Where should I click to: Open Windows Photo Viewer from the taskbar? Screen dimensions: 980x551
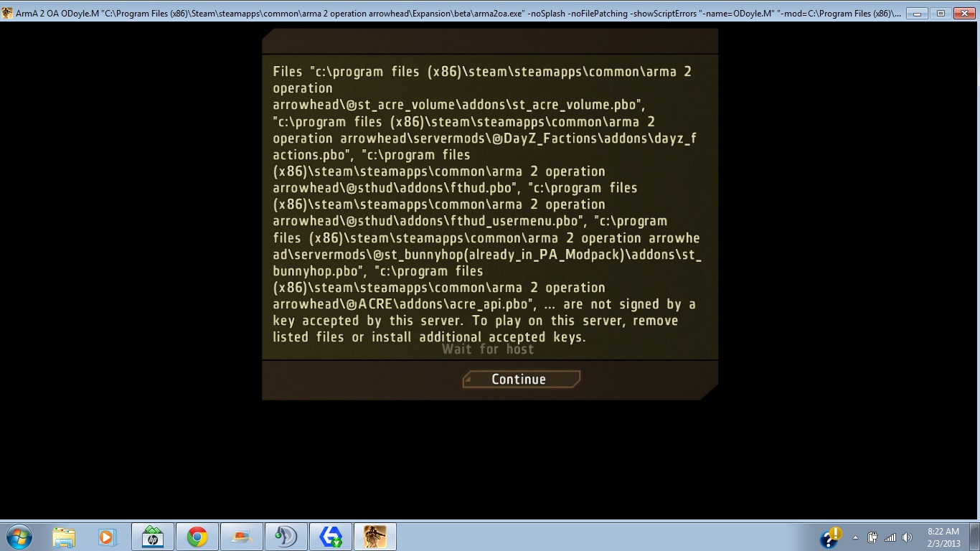pyautogui.click(x=242, y=536)
